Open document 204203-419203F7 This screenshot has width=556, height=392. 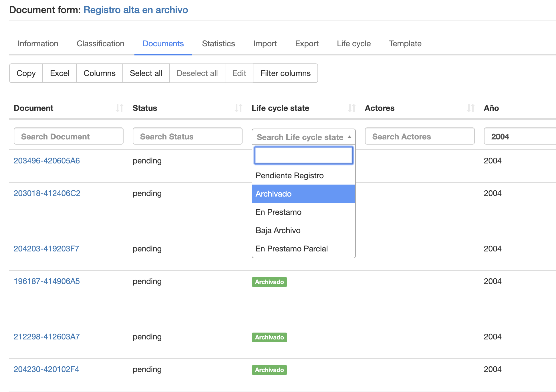pos(46,249)
